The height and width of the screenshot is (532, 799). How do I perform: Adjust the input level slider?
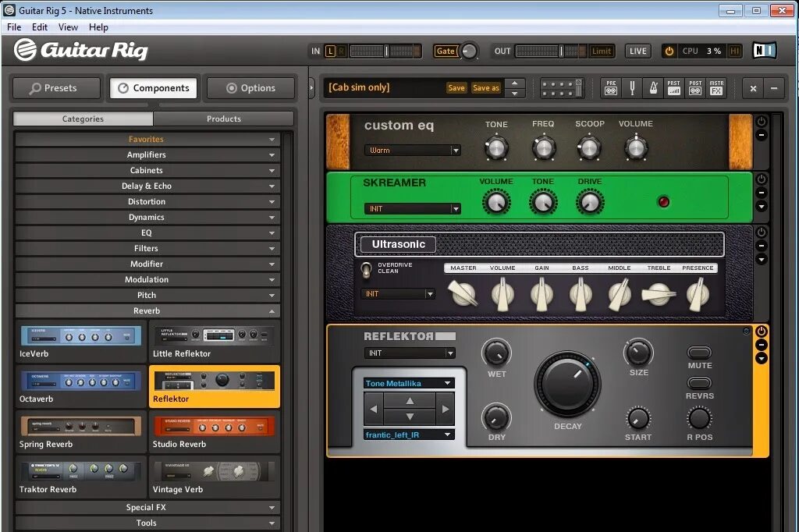pos(385,51)
